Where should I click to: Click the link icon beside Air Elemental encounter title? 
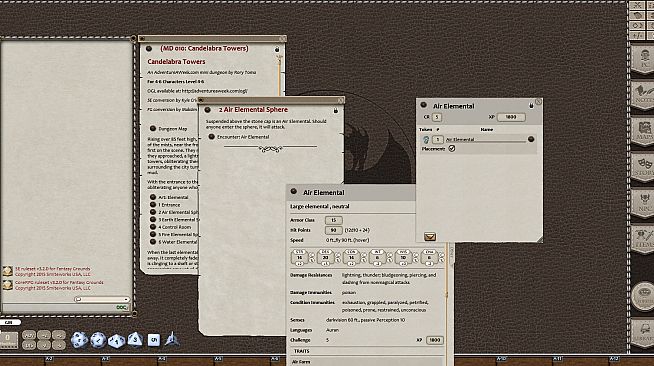tap(423, 105)
